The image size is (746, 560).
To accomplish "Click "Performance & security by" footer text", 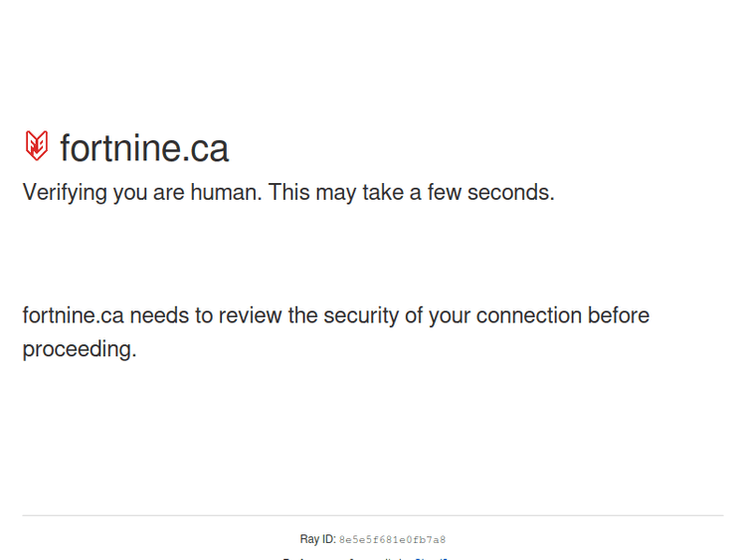I will click(343, 558).
